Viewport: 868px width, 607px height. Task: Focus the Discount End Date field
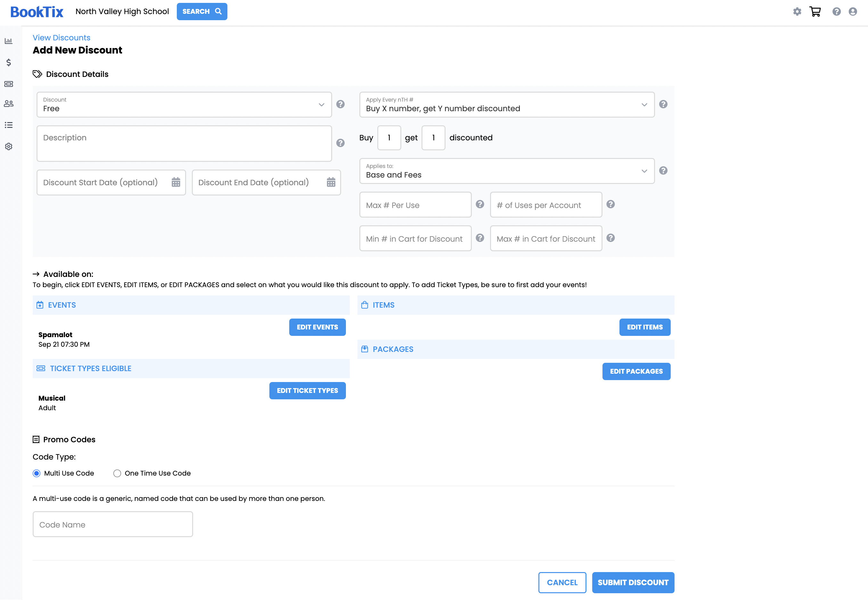click(x=266, y=183)
